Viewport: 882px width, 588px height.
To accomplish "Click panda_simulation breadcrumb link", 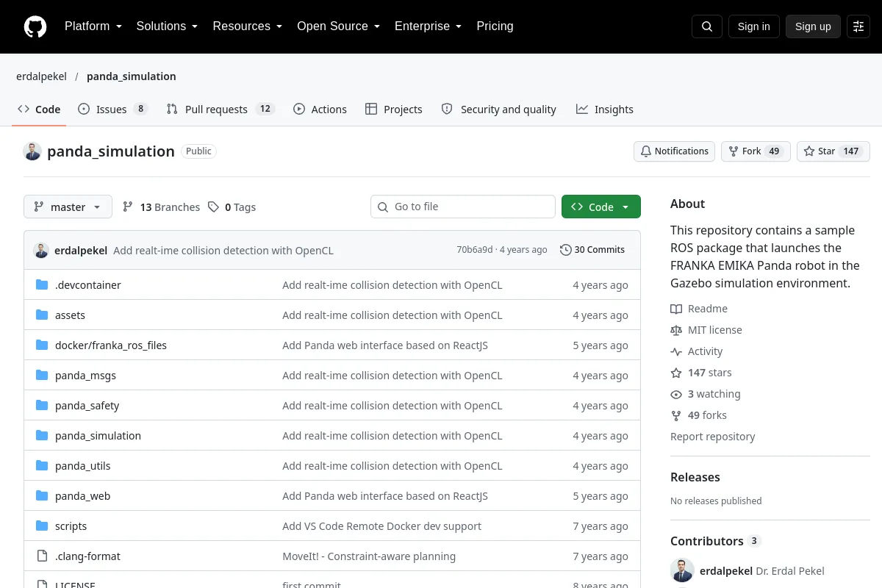I will (132, 76).
